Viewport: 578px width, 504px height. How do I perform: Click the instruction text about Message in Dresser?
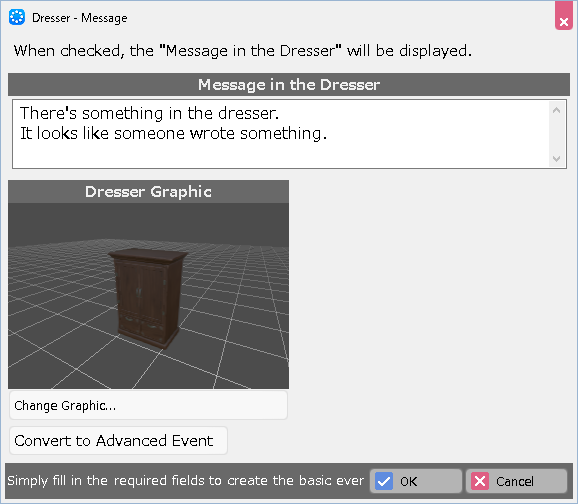[243, 51]
